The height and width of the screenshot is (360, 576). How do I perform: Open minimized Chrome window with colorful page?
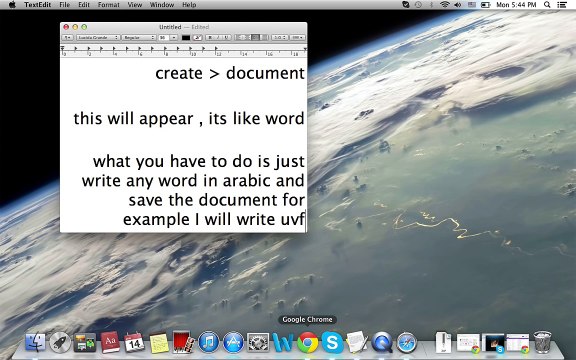click(x=468, y=343)
